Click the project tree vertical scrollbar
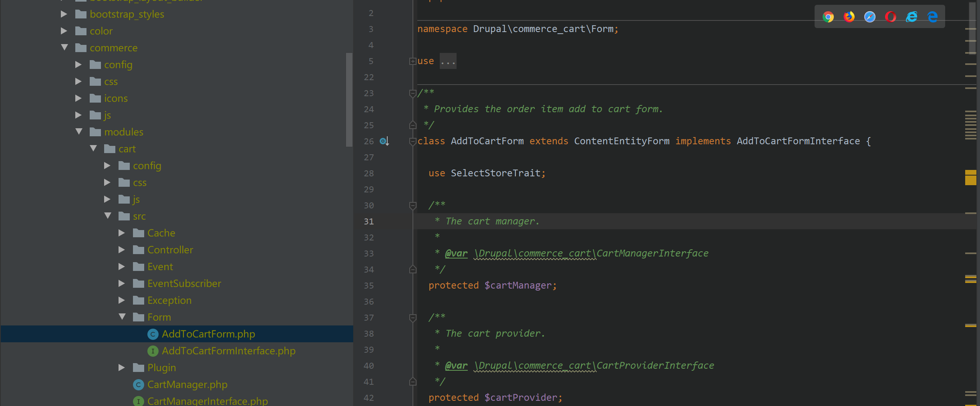This screenshot has width=980, height=406. 349,100
